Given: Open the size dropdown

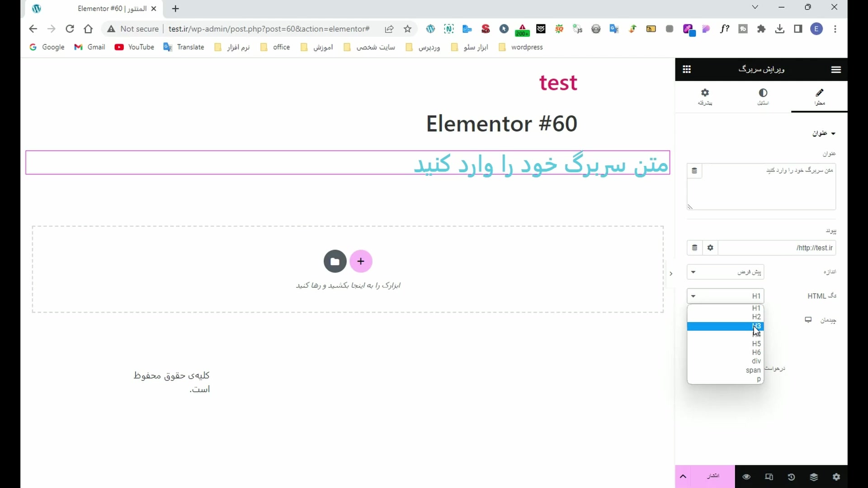Looking at the screenshot, I should click(725, 272).
